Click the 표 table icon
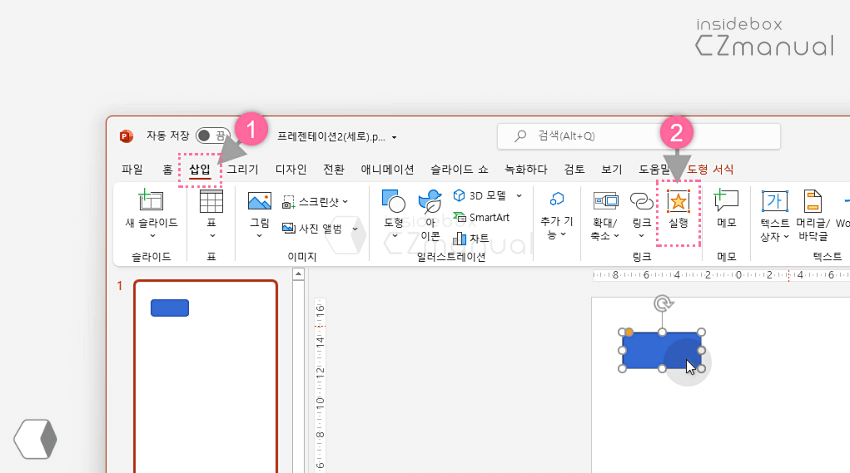The height and width of the screenshot is (473, 850). point(211,201)
